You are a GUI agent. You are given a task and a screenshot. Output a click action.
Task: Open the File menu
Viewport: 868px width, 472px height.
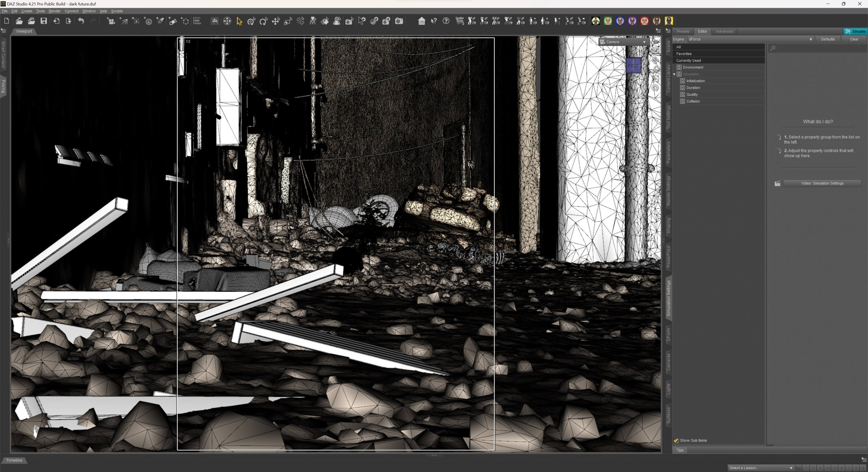point(5,11)
